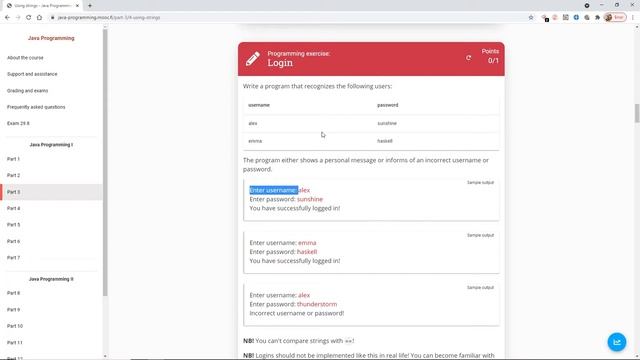Image resolution: width=640 pixels, height=360 pixels.
Task: Go to Part 4 in sidebar
Action: pos(13,209)
